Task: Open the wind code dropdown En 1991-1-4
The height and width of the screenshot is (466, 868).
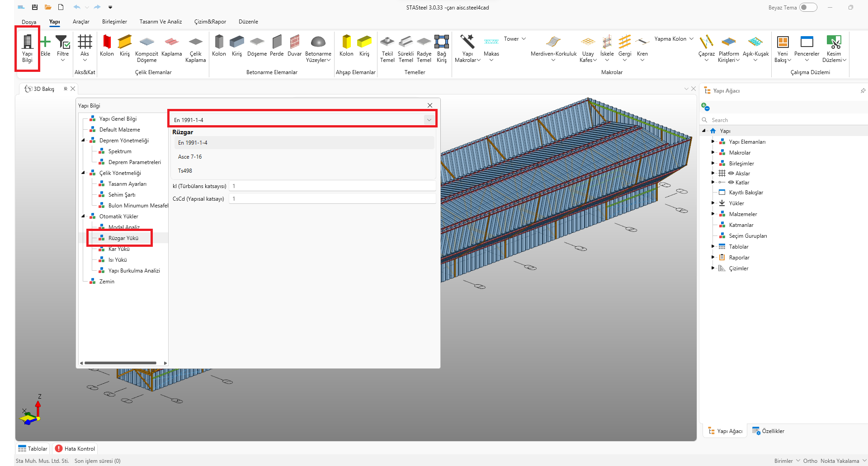Action: pyautogui.click(x=429, y=120)
